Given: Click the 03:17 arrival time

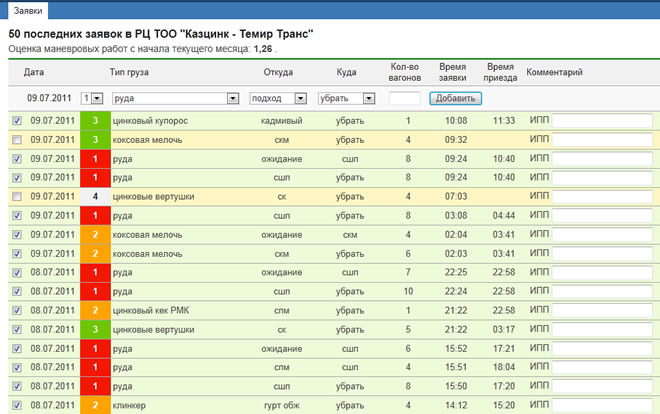Looking at the screenshot, I should [504, 329].
